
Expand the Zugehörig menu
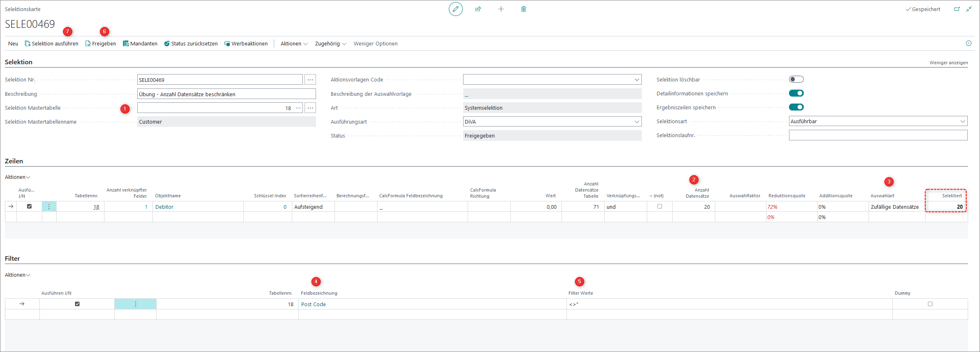tap(330, 43)
